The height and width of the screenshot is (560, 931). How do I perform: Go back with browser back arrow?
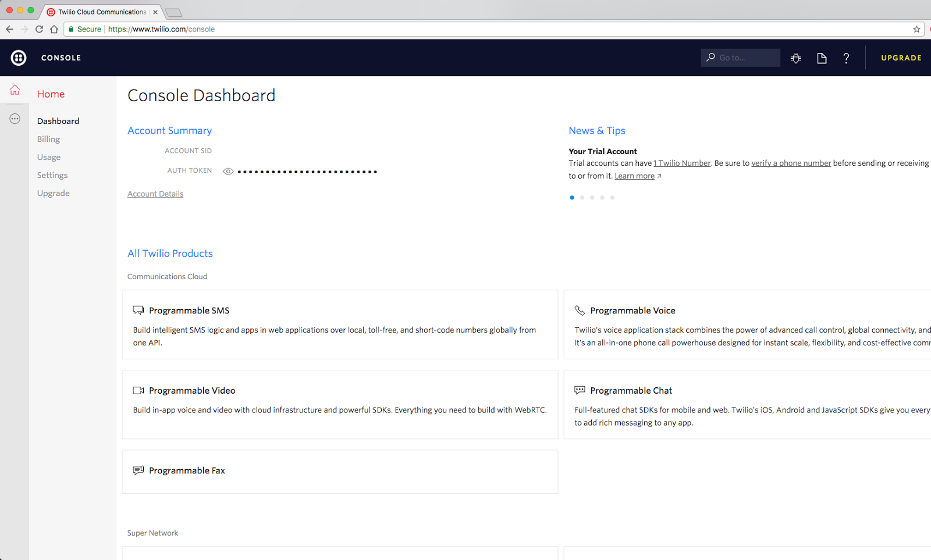(x=9, y=29)
